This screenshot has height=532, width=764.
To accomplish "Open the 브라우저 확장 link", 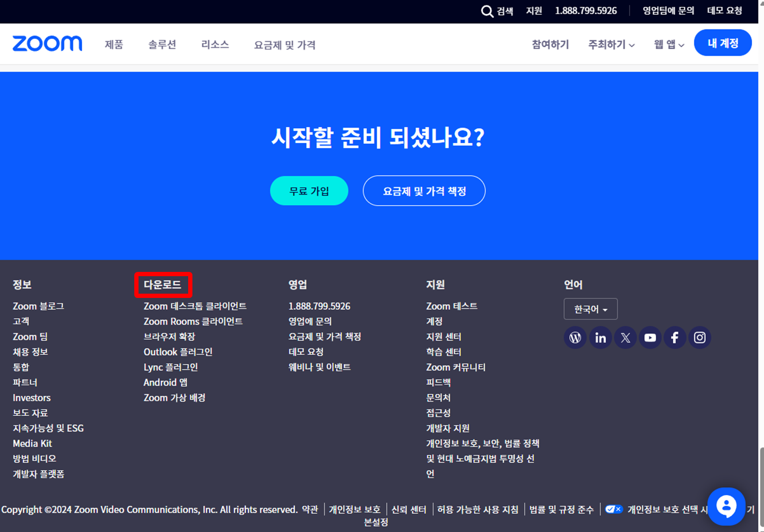I will pos(169,337).
